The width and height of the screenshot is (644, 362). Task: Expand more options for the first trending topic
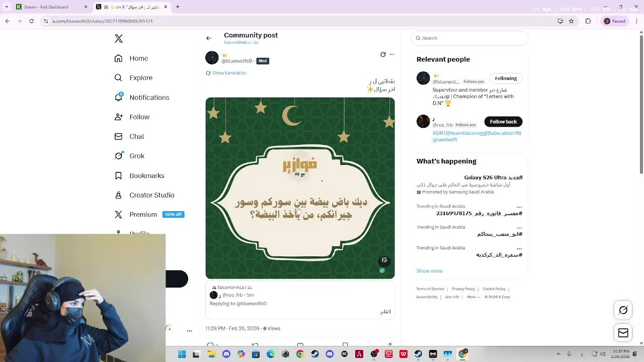519,207
